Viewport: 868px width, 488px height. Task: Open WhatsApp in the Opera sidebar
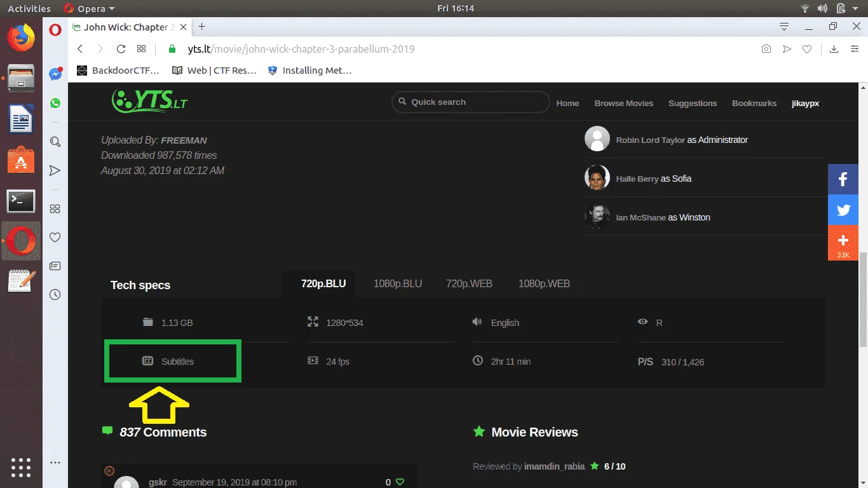pos(55,103)
